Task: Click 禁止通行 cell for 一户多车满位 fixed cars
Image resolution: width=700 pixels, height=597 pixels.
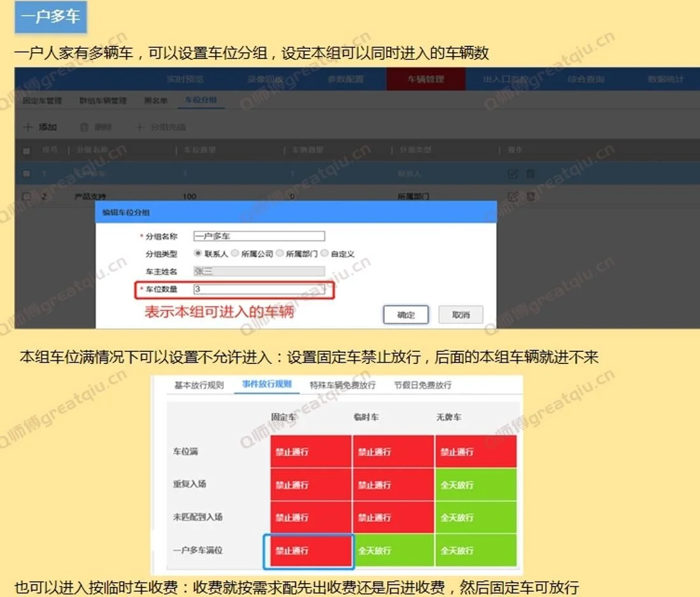Action: (x=309, y=550)
